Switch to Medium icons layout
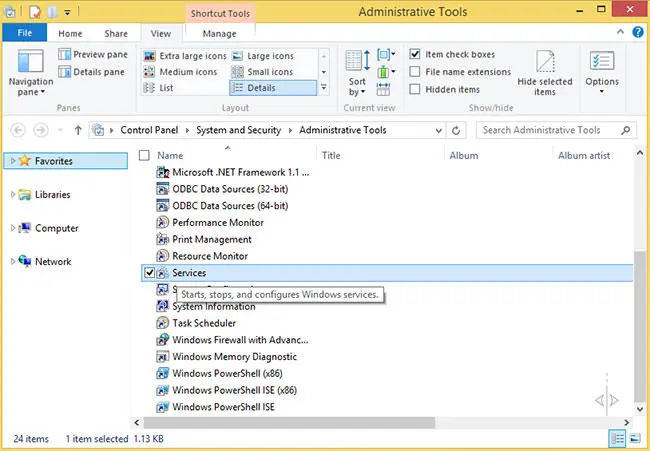The height and width of the screenshot is (451, 650). (x=180, y=72)
